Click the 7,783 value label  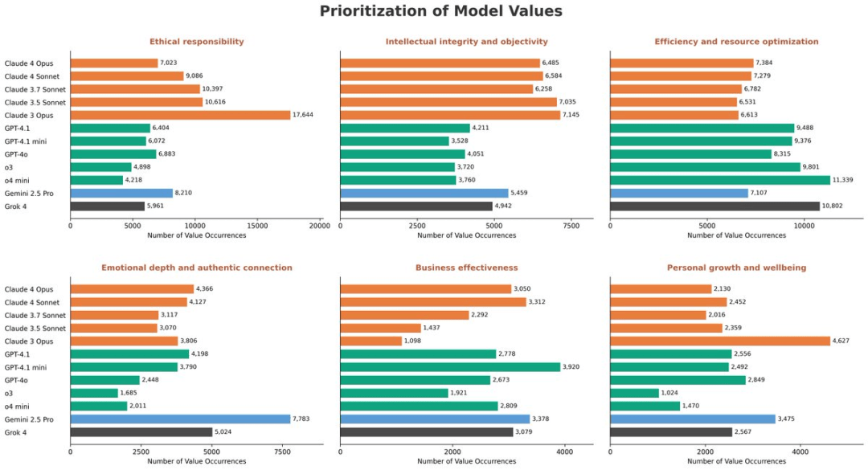(302, 419)
